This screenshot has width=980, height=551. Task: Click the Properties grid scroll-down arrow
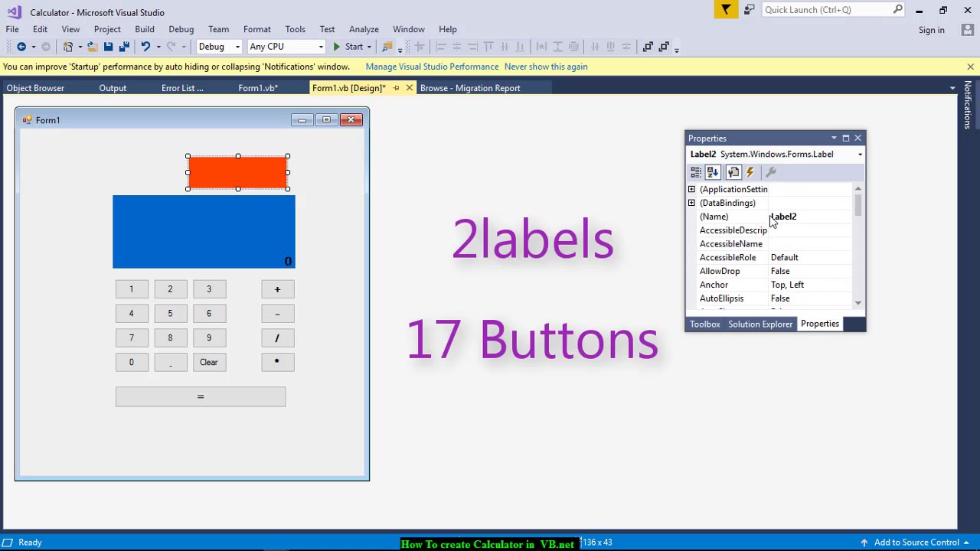click(x=857, y=303)
